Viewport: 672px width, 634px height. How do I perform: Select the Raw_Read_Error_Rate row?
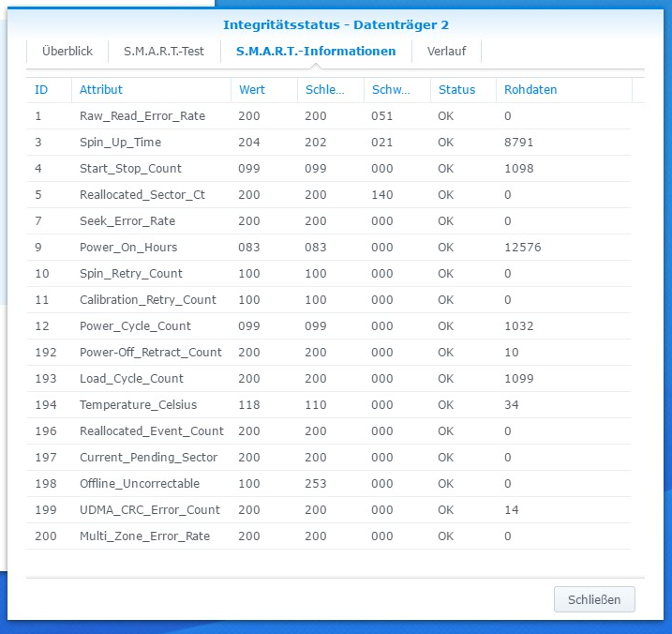329,115
